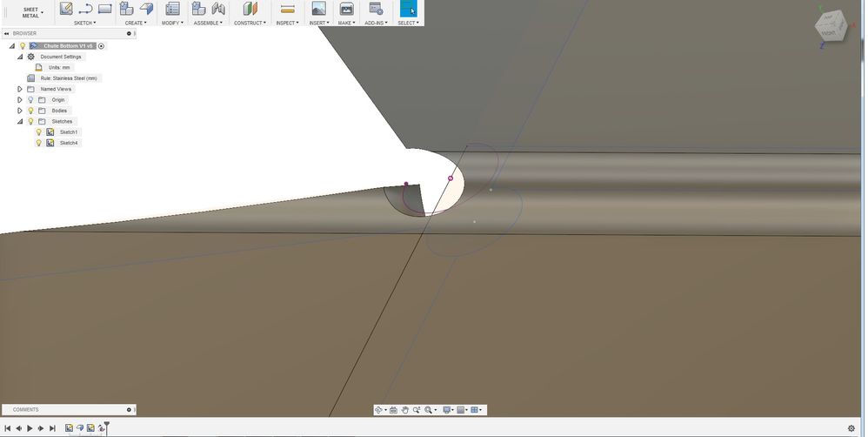Open the SKETCH dropdown menu

coord(84,23)
